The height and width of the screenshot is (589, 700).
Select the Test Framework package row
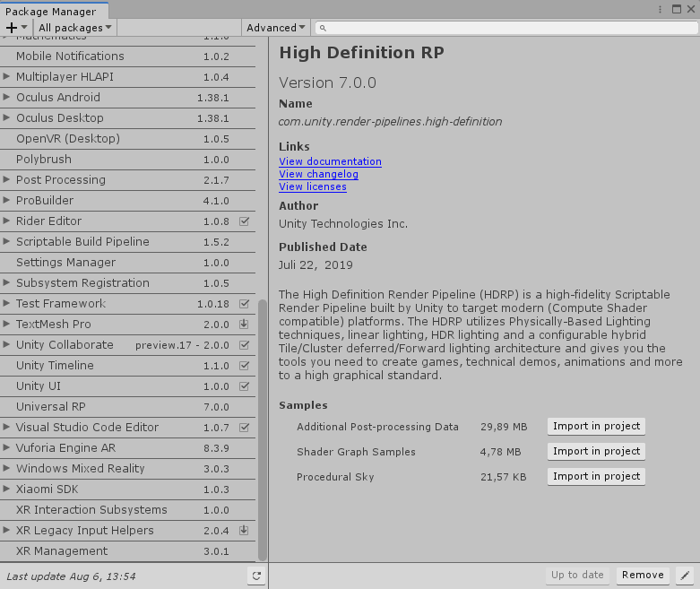[x=127, y=304]
